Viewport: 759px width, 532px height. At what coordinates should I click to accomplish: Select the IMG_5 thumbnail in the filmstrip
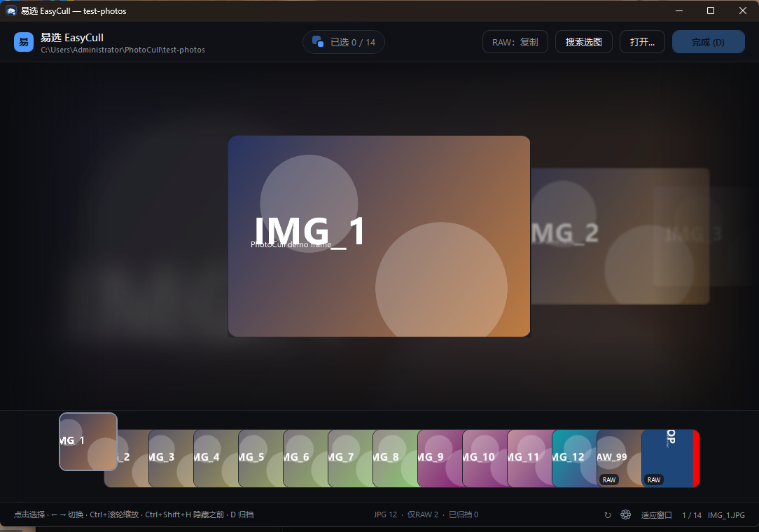[261, 458]
